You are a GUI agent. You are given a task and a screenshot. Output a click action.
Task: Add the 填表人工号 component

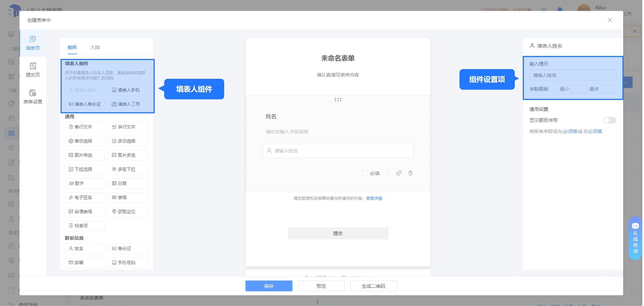coord(128,104)
